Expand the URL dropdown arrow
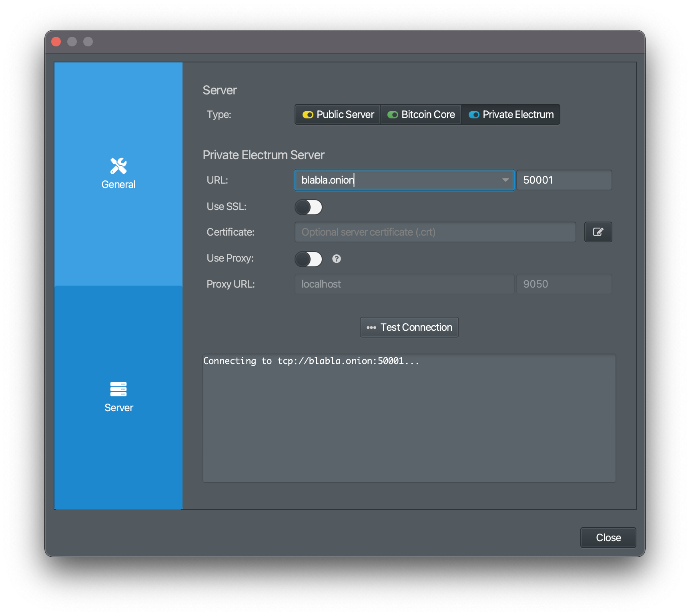This screenshot has width=690, height=616. point(505,180)
